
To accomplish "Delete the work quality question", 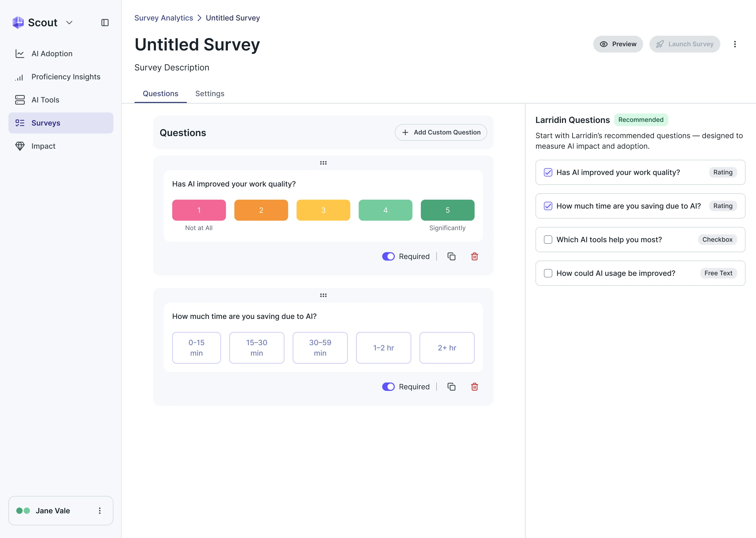I will point(474,256).
